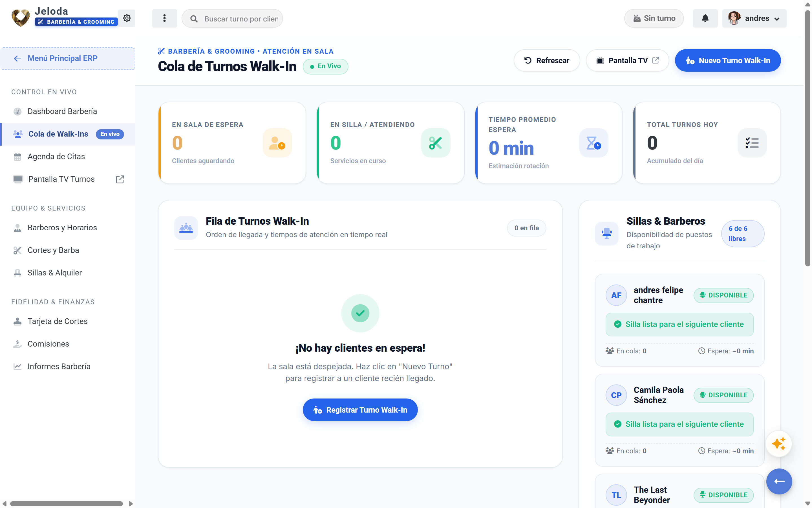The image size is (812, 508).
Task: Click the Cortes y Barba scissors icon
Action: click(x=17, y=250)
